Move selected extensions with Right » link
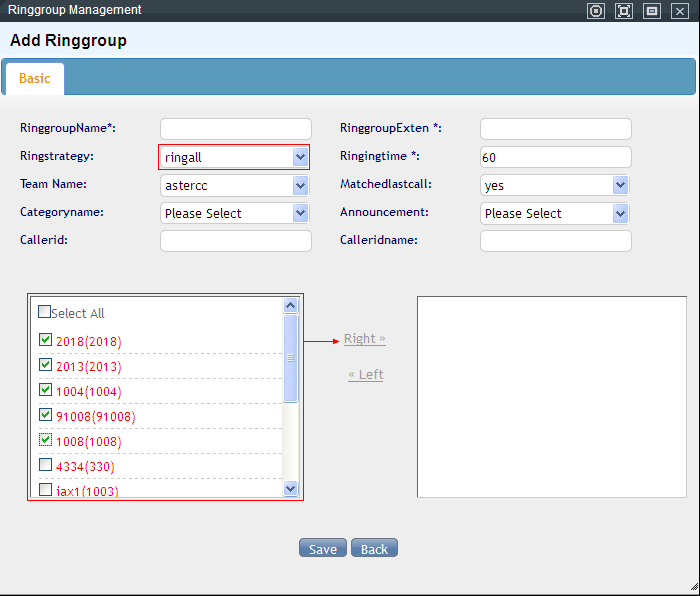 coord(364,339)
